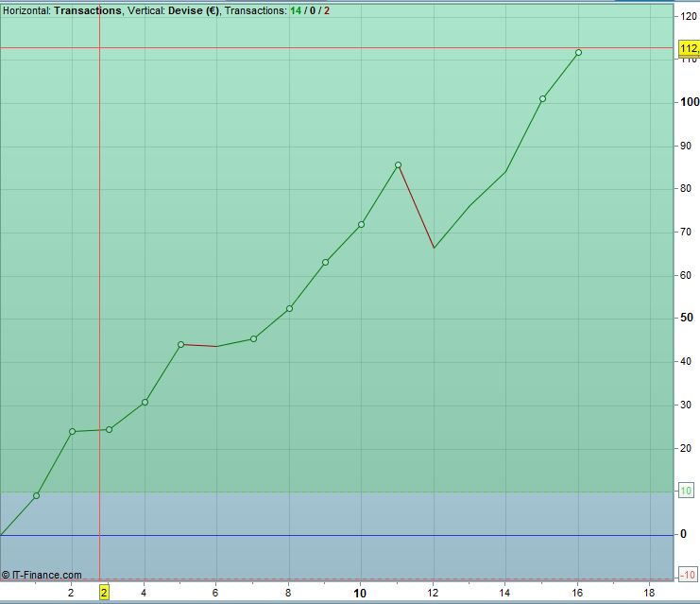The height and width of the screenshot is (604, 700).
Task: Select the data point at transaction 9 near 63
Action: point(326,262)
